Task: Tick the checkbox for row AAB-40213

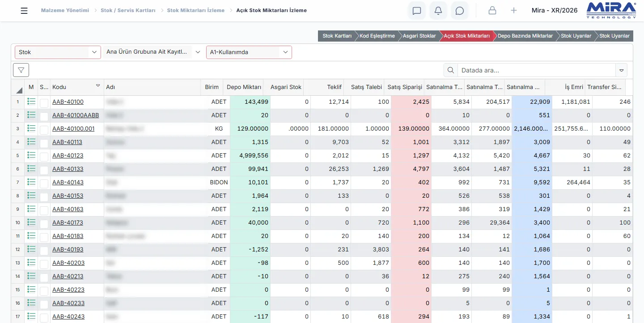Action: pos(44,278)
